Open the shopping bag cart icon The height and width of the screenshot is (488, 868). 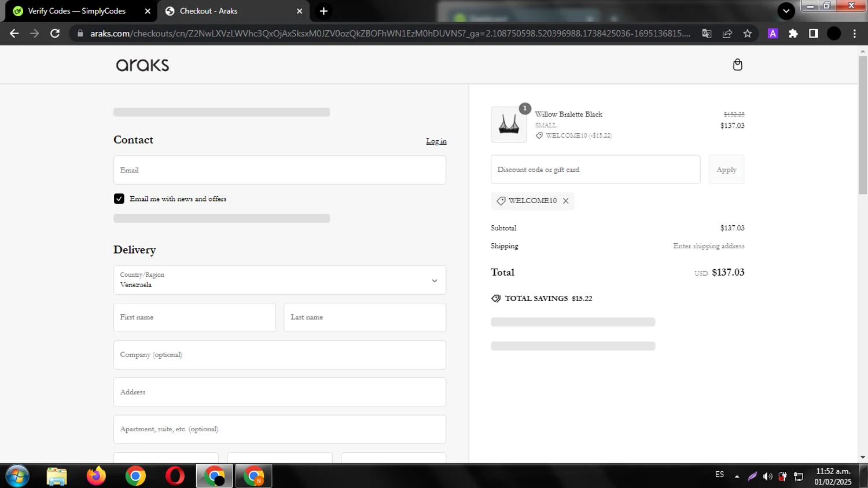[737, 64]
